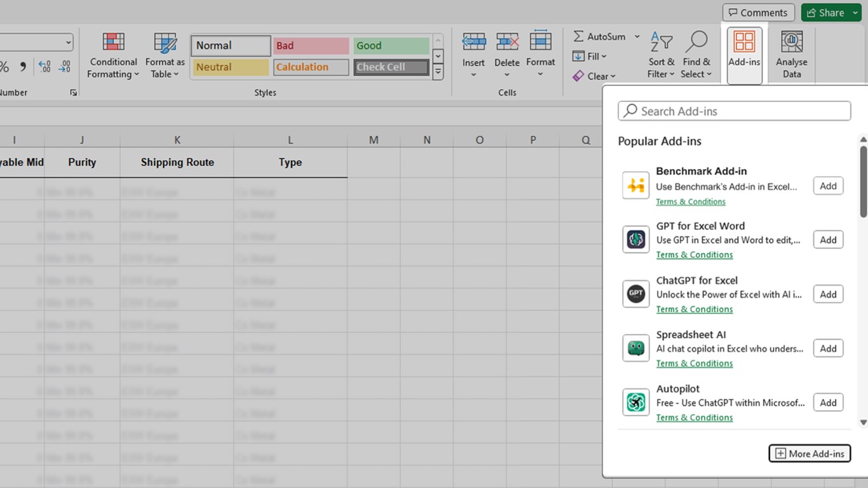Screen dimensions: 868x488
Task: Open Spreadsheet AI Terms & Conditions
Action: (x=695, y=363)
